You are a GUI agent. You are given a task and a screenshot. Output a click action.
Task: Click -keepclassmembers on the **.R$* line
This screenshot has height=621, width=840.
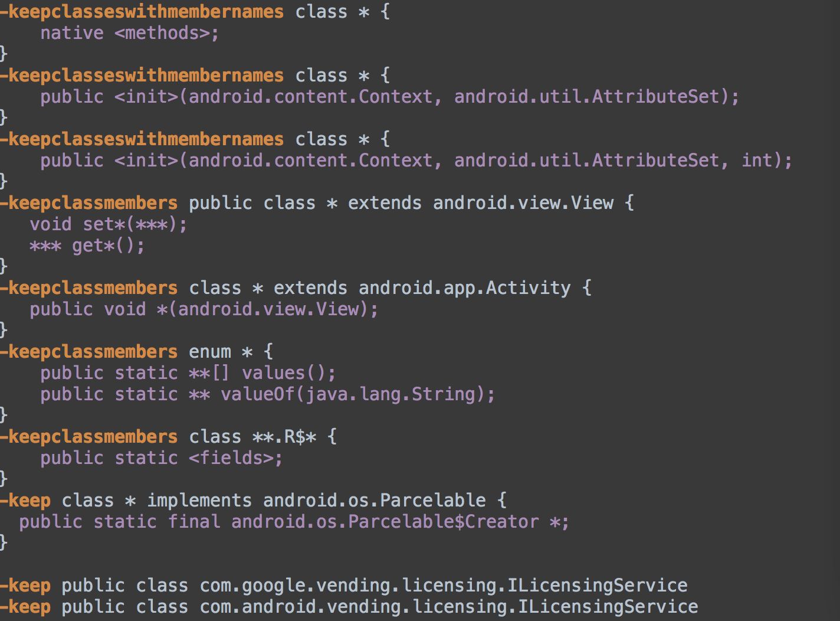(89, 437)
